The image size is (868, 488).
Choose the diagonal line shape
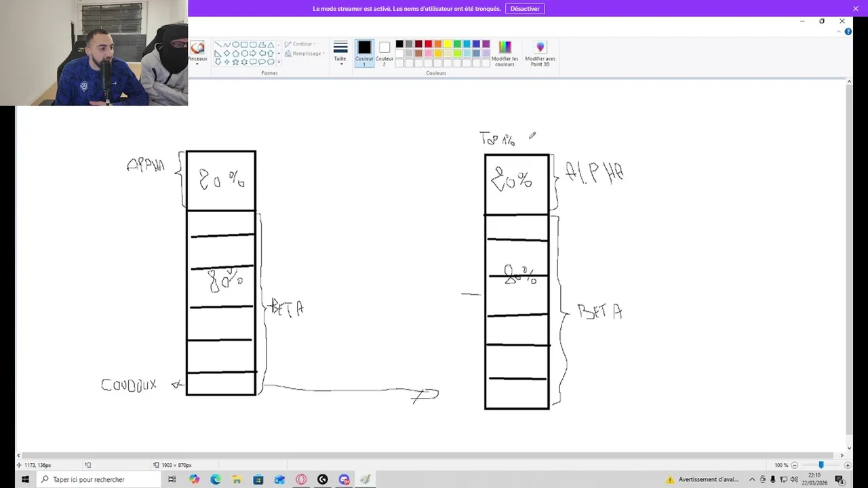click(x=218, y=45)
